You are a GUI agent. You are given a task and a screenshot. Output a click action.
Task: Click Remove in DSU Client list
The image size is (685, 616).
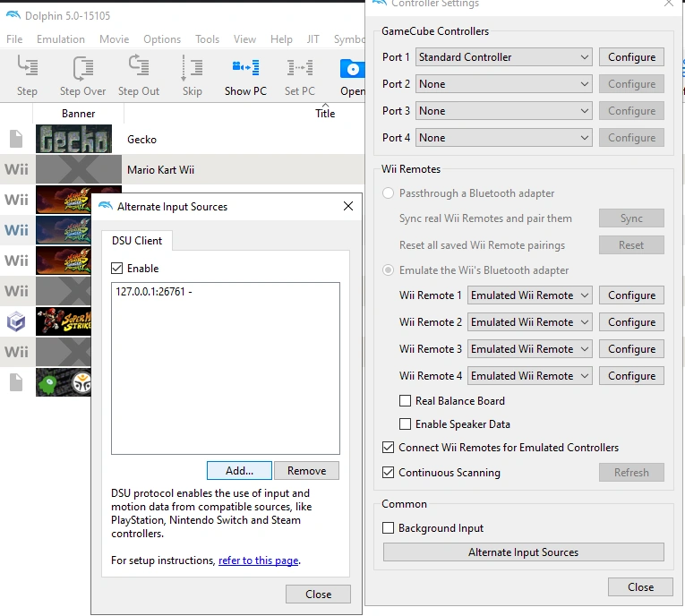306,471
